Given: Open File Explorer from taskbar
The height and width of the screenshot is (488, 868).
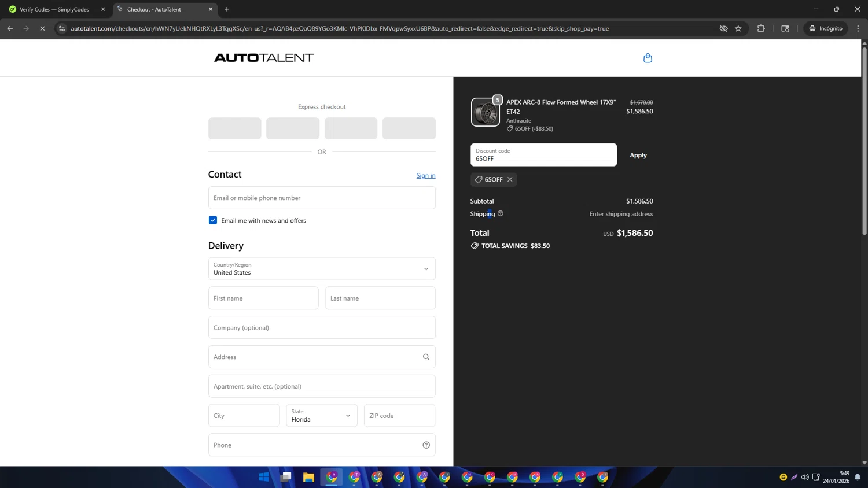Looking at the screenshot, I should click(x=308, y=477).
